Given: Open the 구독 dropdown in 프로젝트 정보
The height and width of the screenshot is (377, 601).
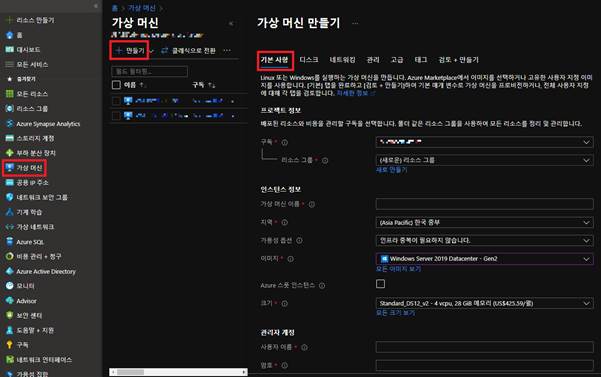Looking at the screenshot, I should tap(484, 142).
